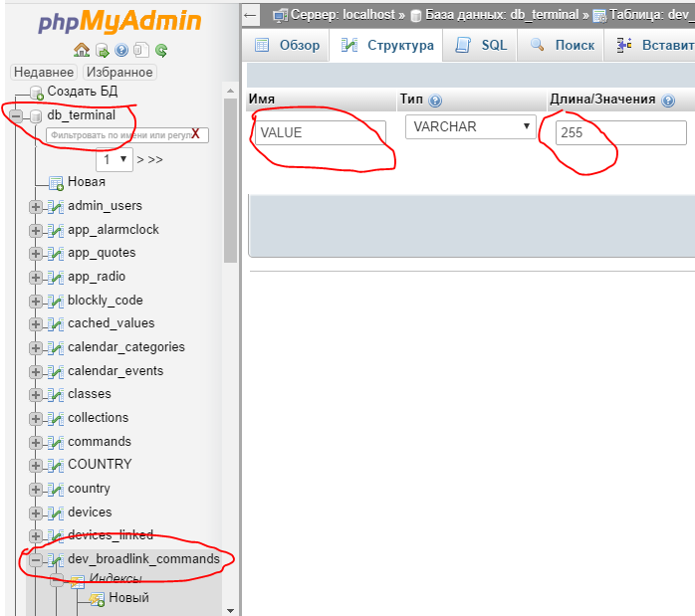Expand the classes table node
Viewport: 695px width, 616px height.
(36, 395)
